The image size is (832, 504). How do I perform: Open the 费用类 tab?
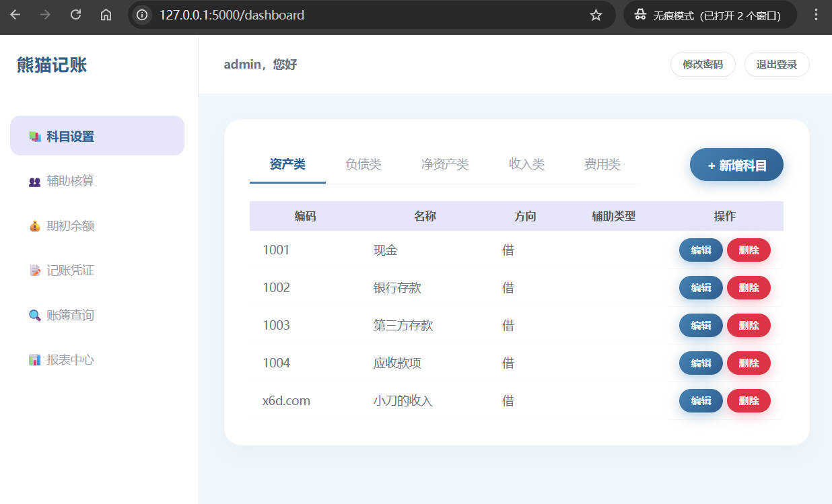602,164
